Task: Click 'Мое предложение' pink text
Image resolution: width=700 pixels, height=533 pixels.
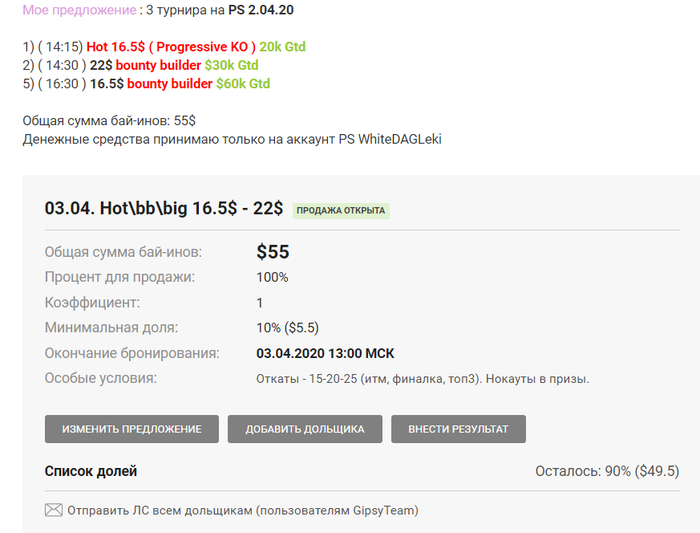Action: pyautogui.click(x=79, y=10)
